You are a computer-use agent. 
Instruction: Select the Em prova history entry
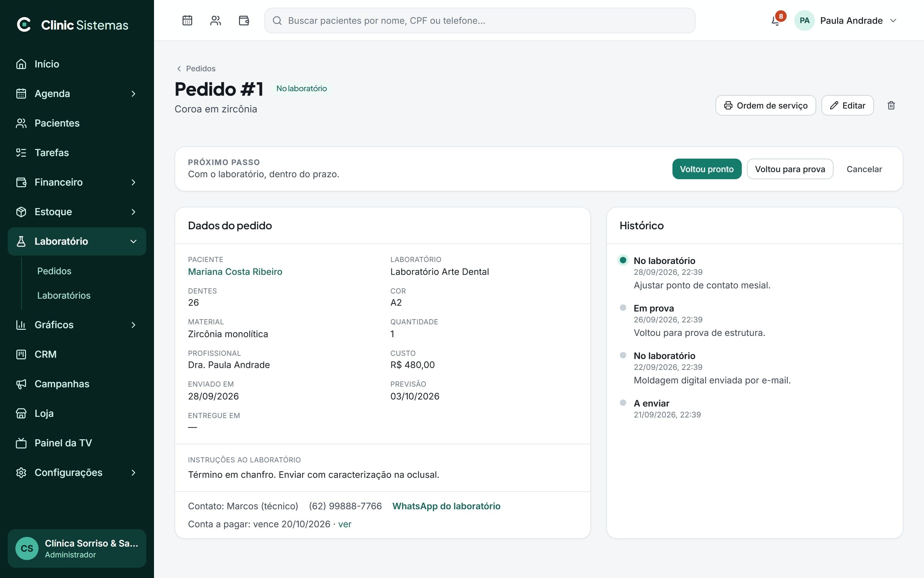click(654, 309)
